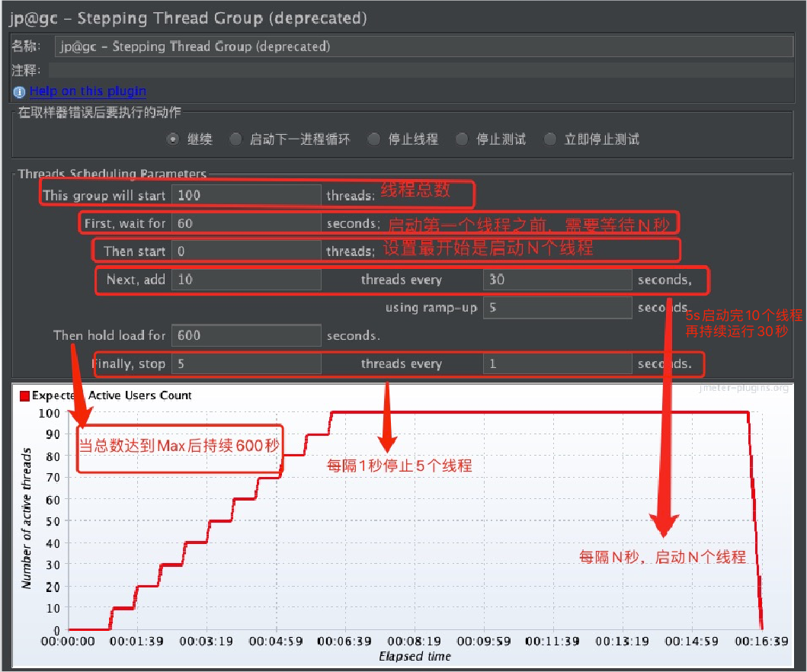807x672 pixels.
Task: Click the blue info icon beside Help link
Action: [x=19, y=91]
